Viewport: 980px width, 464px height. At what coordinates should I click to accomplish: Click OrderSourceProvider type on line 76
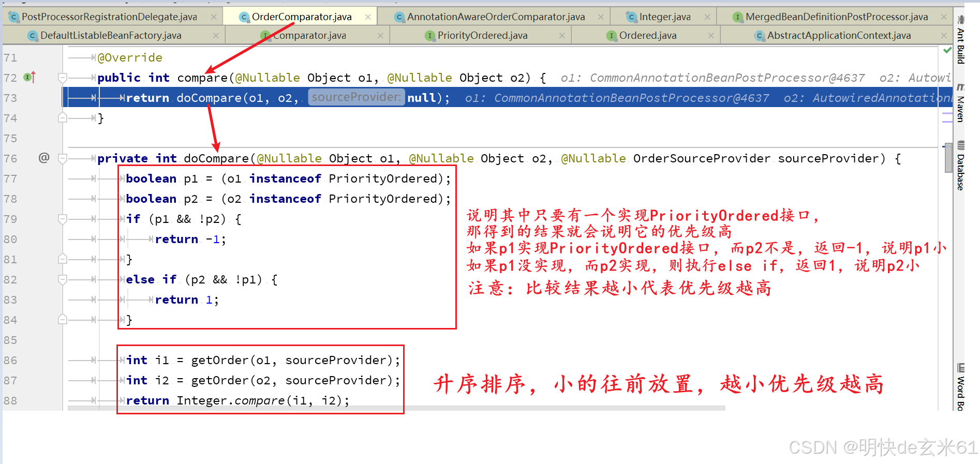702,158
